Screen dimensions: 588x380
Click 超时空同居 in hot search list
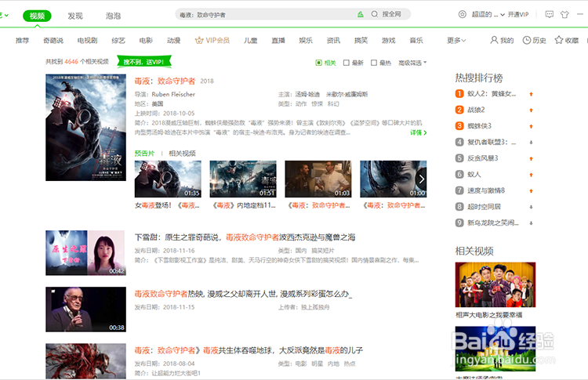click(485, 207)
